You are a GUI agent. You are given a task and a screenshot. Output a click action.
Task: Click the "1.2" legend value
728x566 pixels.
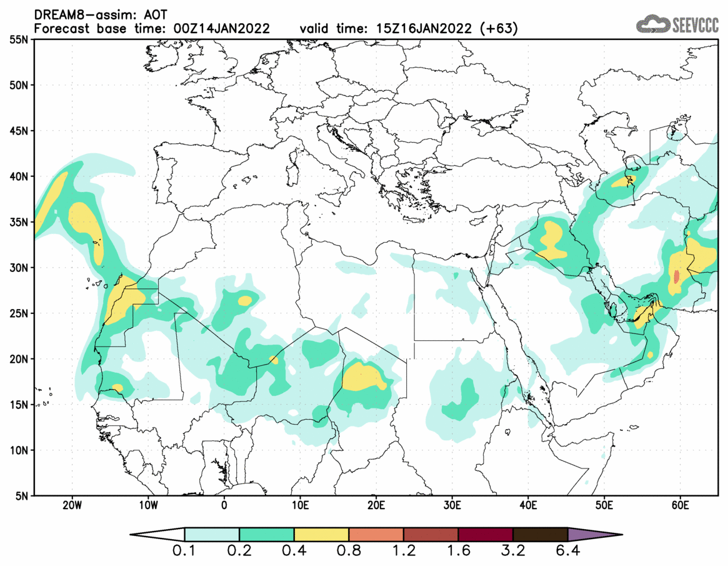pyautogui.click(x=404, y=552)
